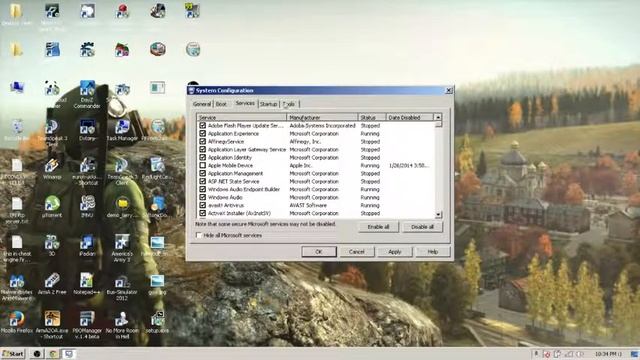Switch to the Startup tab
Viewport: 640px width, 360px height.
(x=269, y=104)
